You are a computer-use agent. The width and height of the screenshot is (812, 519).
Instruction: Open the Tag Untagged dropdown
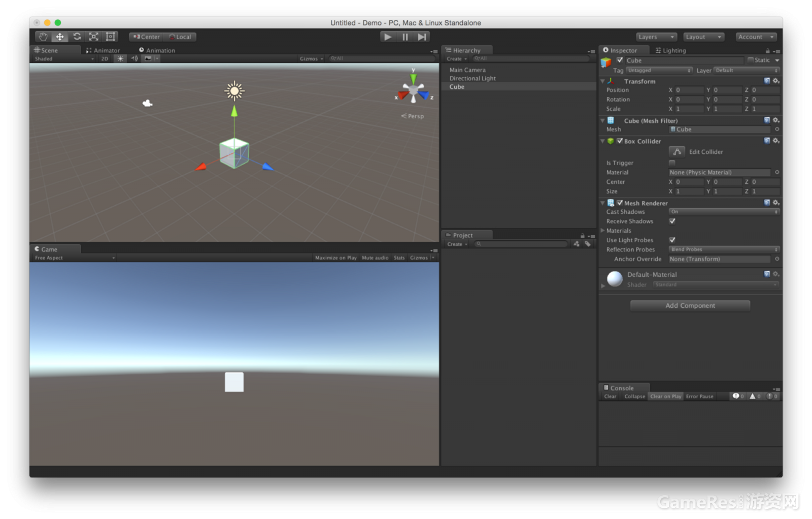tap(659, 71)
